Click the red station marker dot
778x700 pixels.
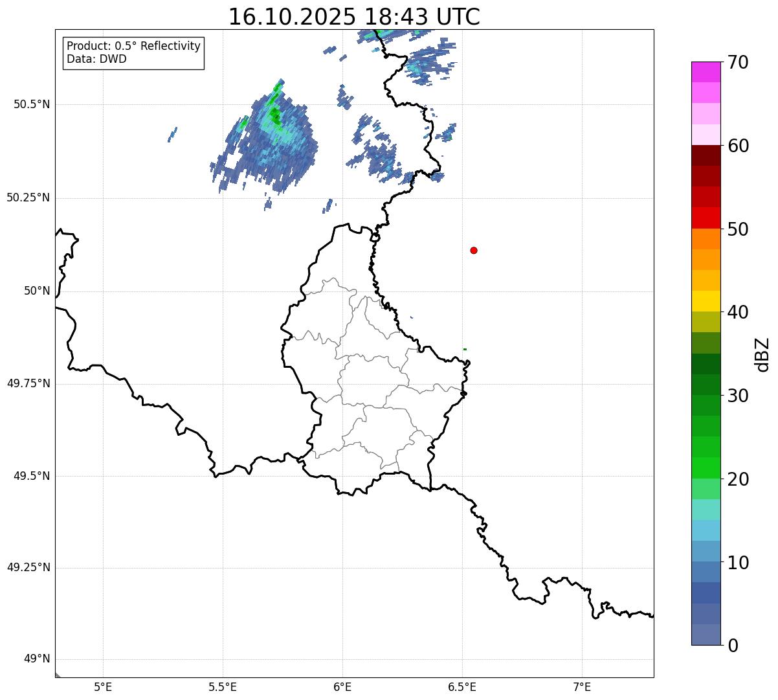tap(474, 250)
